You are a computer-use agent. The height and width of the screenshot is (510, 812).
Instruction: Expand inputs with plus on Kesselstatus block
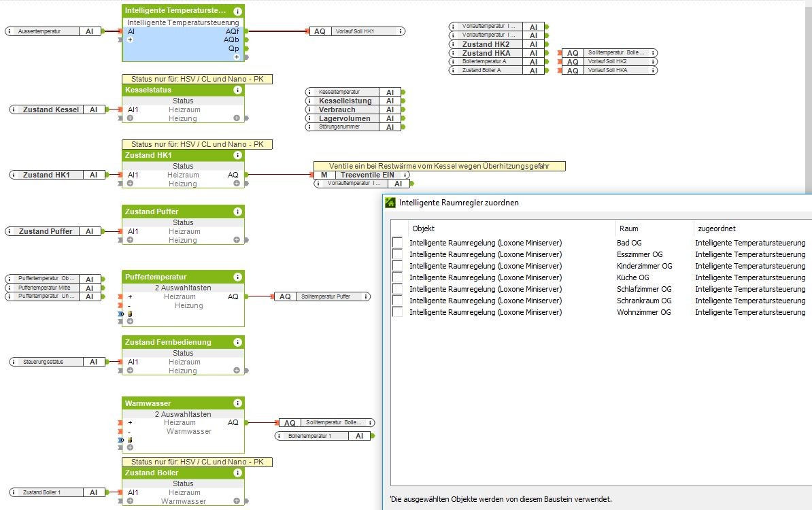pos(130,118)
